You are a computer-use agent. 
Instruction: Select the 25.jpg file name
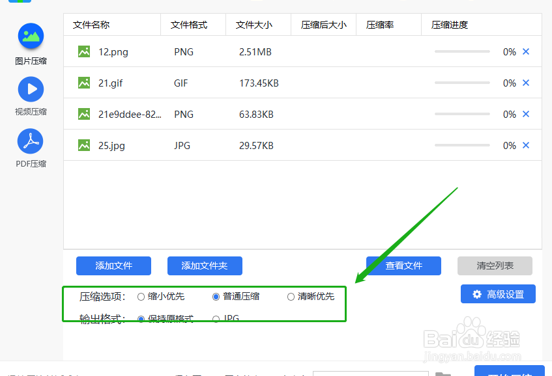[111, 146]
